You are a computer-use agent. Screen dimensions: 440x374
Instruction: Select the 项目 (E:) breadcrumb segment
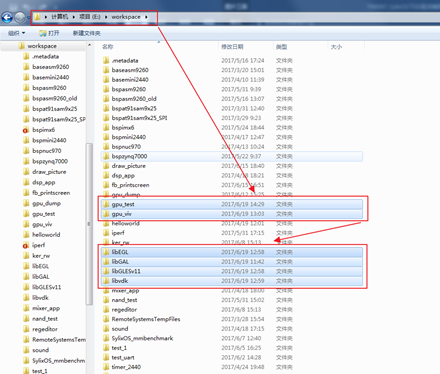click(x=90, y=17)
